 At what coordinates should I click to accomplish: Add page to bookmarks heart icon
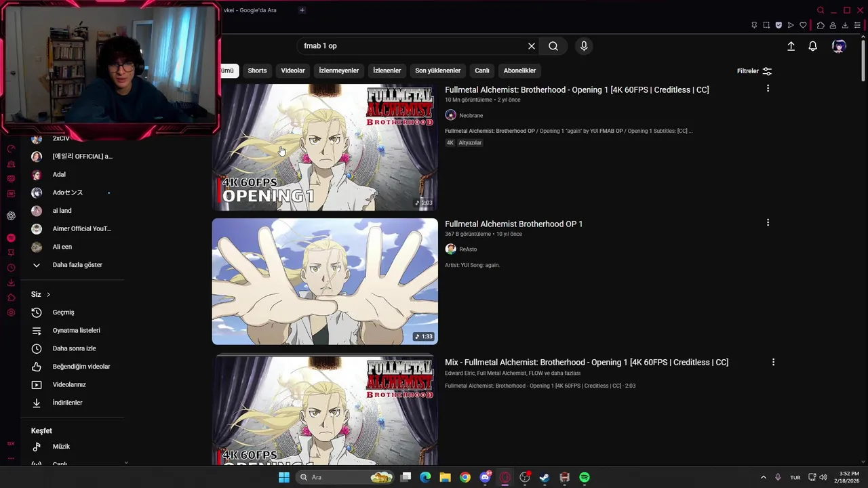click(x=803, y=25)
